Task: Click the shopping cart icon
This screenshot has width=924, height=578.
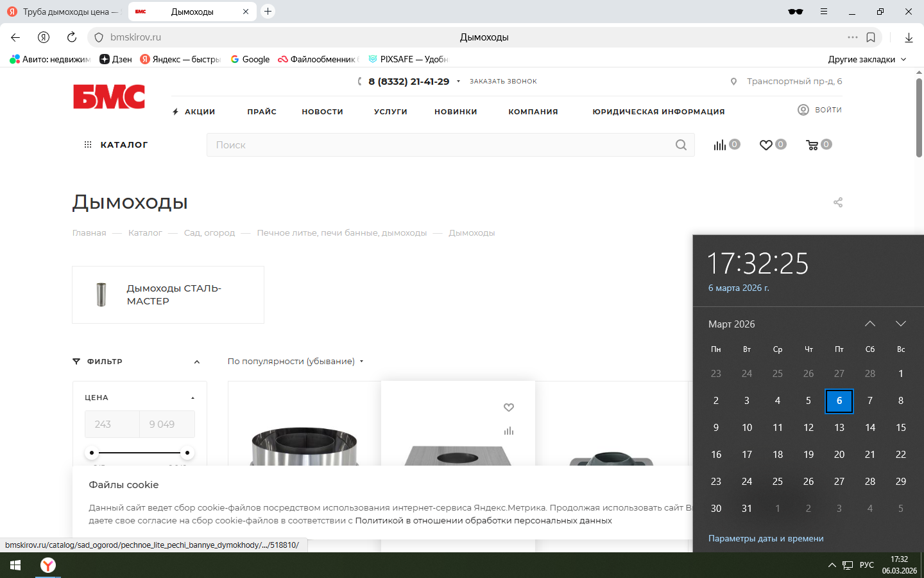Action: pos(812,145)
